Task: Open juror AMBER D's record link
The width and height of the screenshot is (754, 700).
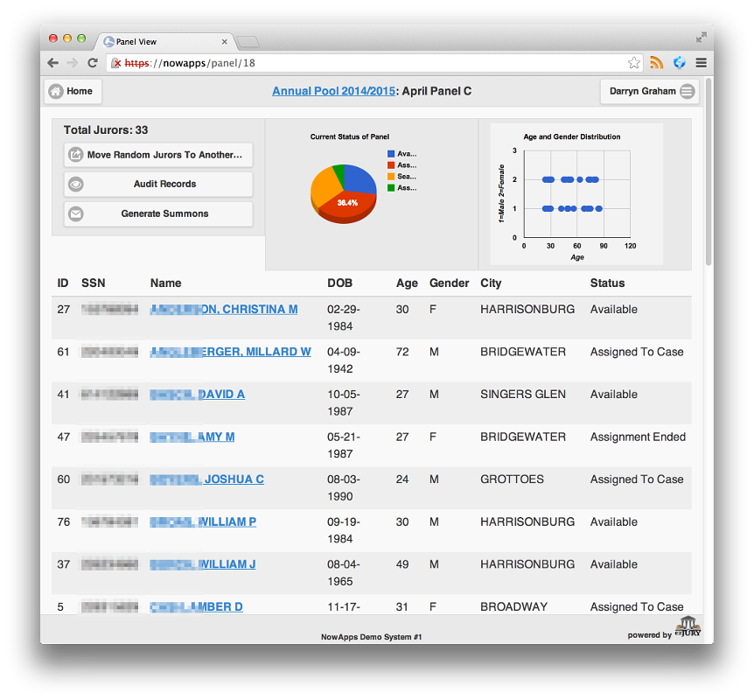Action: (x=196, y=607)
